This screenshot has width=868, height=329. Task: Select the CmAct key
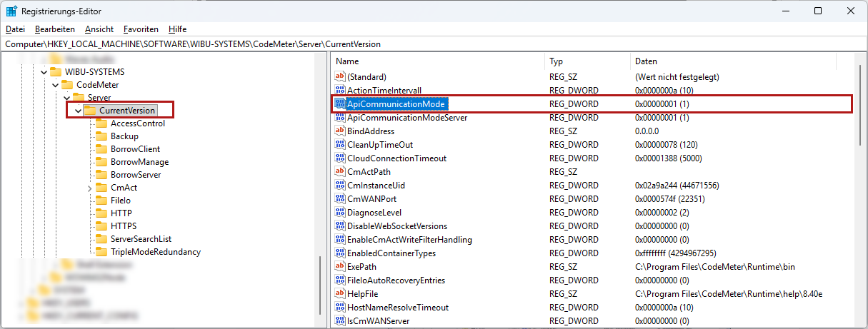124,188
